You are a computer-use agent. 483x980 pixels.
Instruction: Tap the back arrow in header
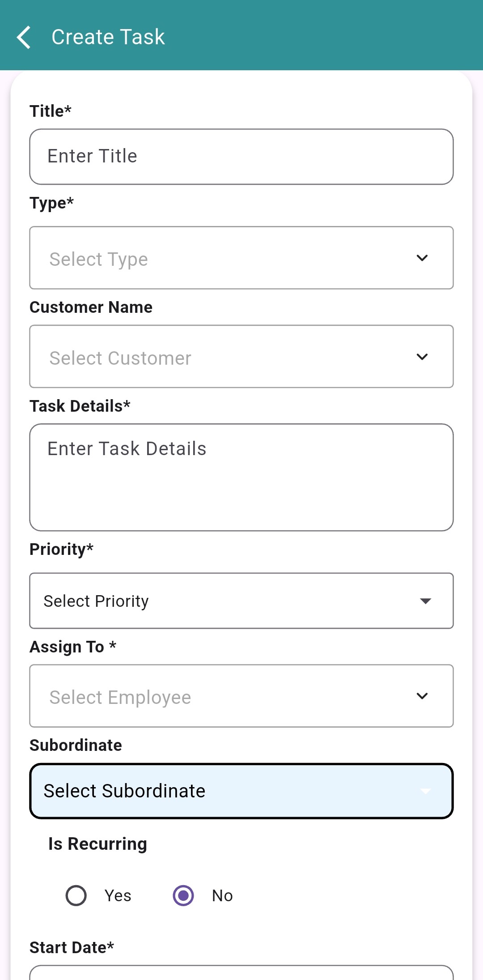[24, 37]
